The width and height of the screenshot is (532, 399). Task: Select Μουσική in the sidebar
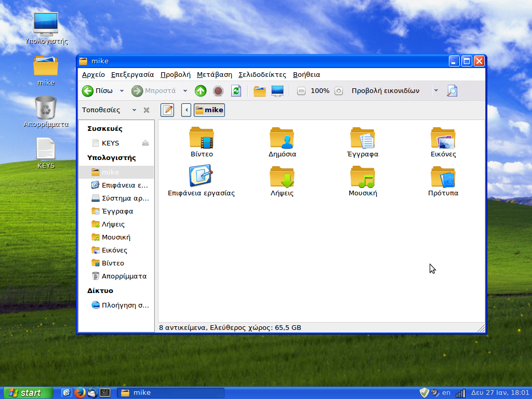[116, 237]
